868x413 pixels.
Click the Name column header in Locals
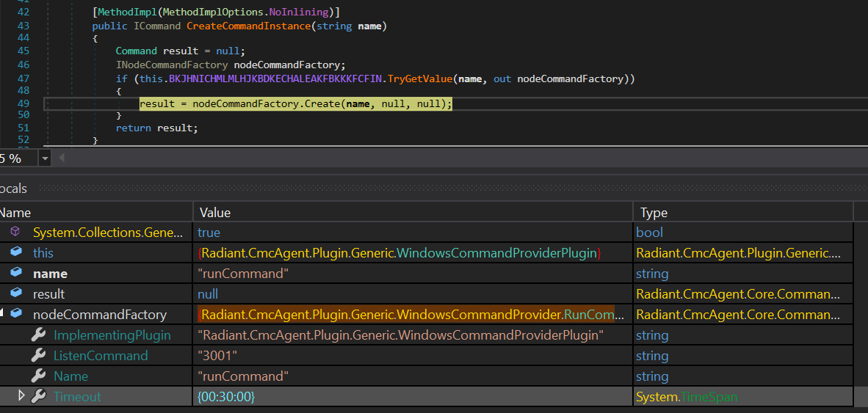point(15,213)
